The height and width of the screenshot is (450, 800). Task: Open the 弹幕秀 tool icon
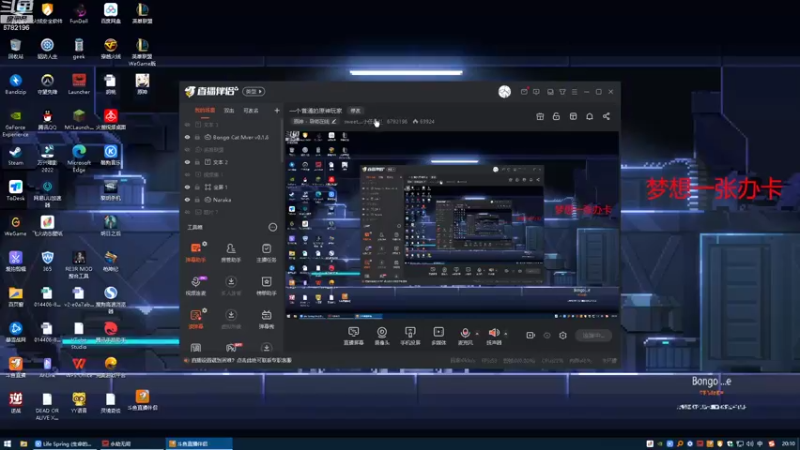266,319
